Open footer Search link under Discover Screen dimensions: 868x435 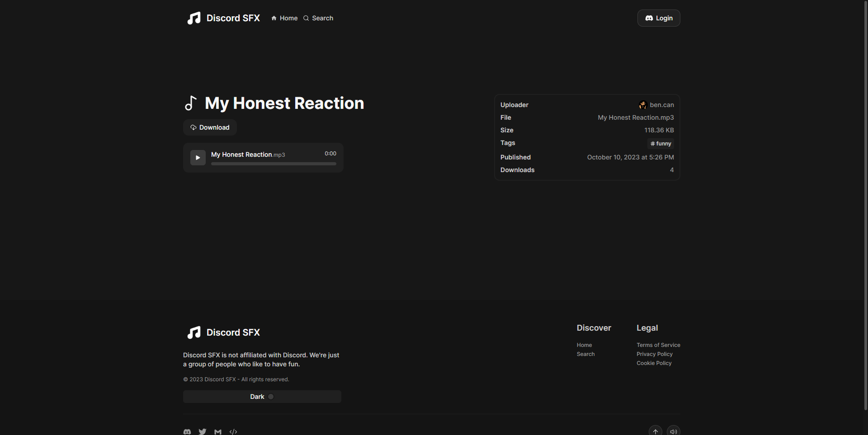(585, 354)
